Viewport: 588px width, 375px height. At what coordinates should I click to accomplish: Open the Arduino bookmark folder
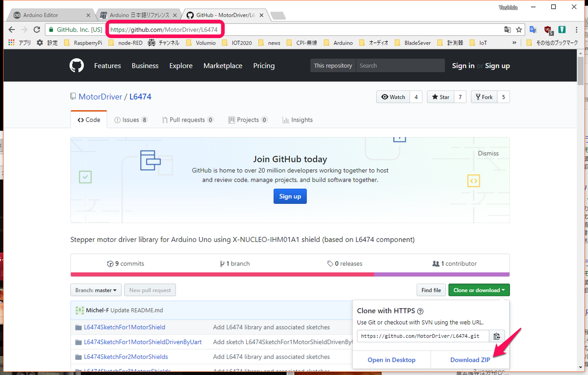(338, 43)
